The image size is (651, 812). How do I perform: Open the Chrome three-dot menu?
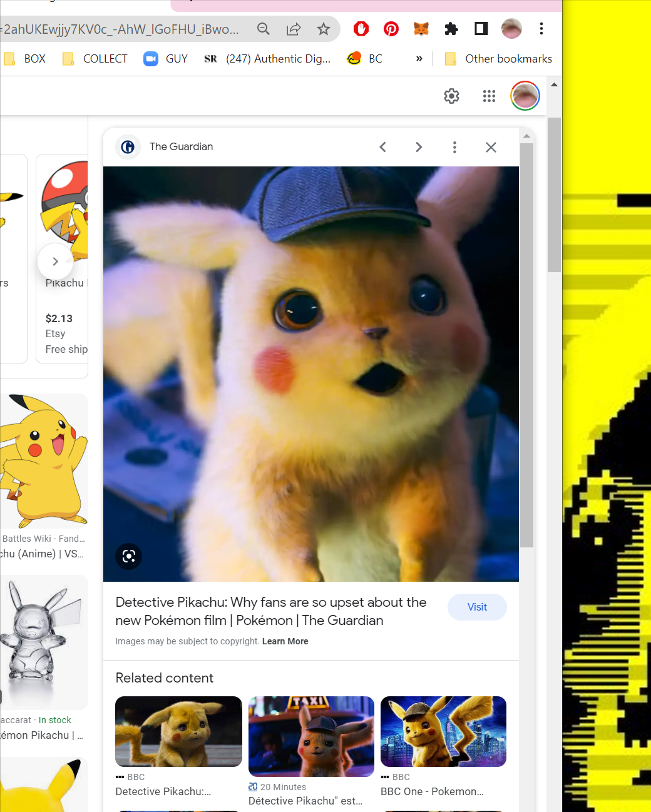coord(541,29)
